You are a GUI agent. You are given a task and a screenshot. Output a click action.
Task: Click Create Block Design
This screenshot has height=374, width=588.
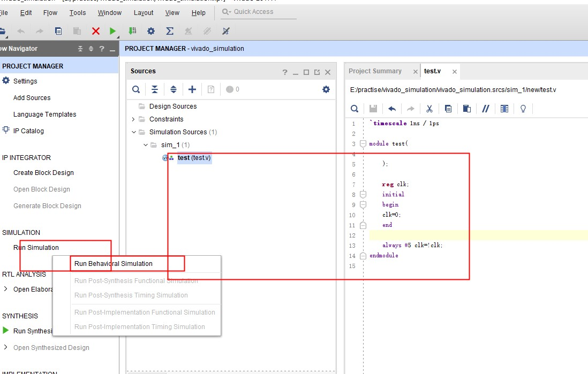pyautogui.click(x=43, y=173)
